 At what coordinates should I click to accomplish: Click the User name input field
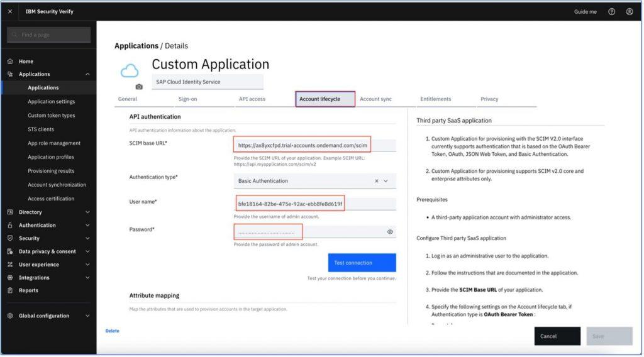pyautogui.click(x=315, y=204)
